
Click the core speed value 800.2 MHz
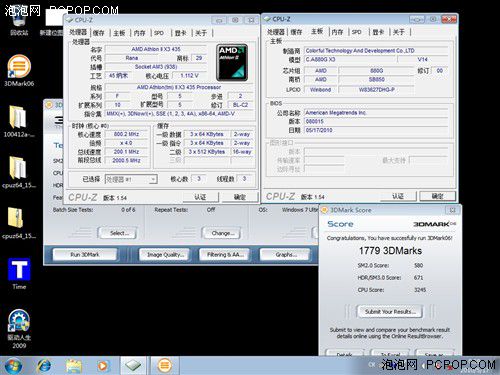point(126,134)
